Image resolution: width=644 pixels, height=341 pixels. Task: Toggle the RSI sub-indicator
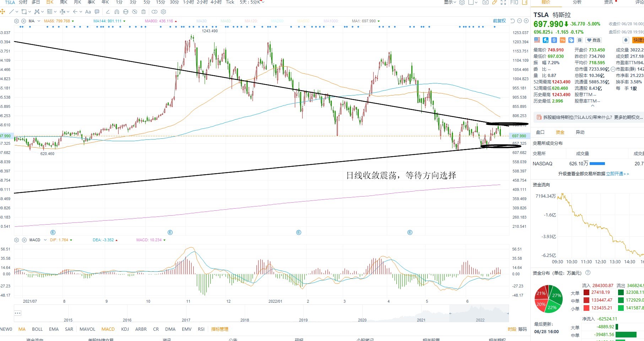[201, 329]
